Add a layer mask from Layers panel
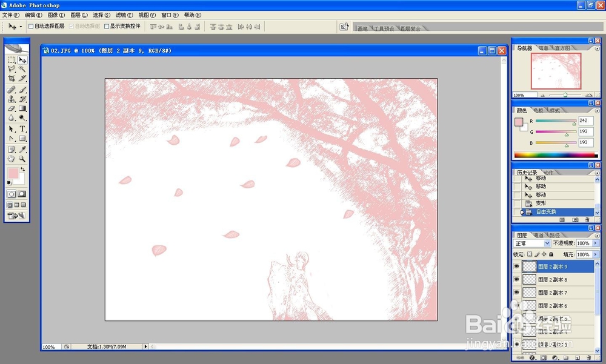Viewport: 606px width, 364px height. (x=544, y=358)
